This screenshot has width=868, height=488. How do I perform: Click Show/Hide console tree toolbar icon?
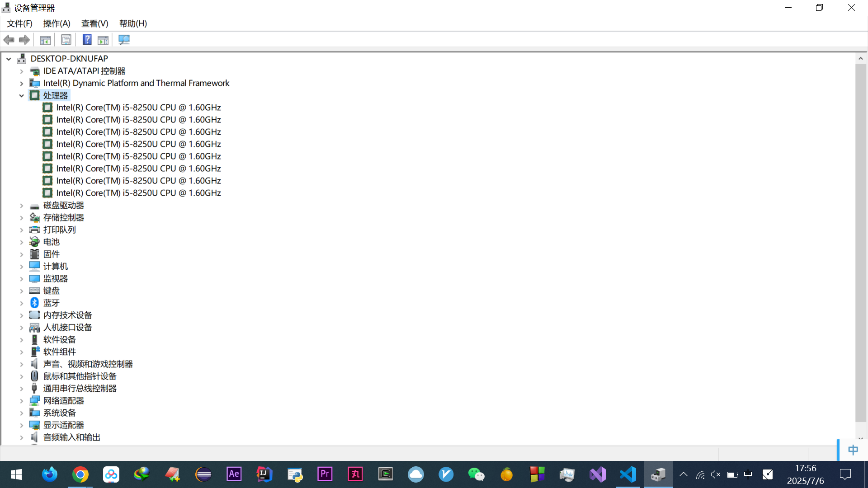point(45,40)
